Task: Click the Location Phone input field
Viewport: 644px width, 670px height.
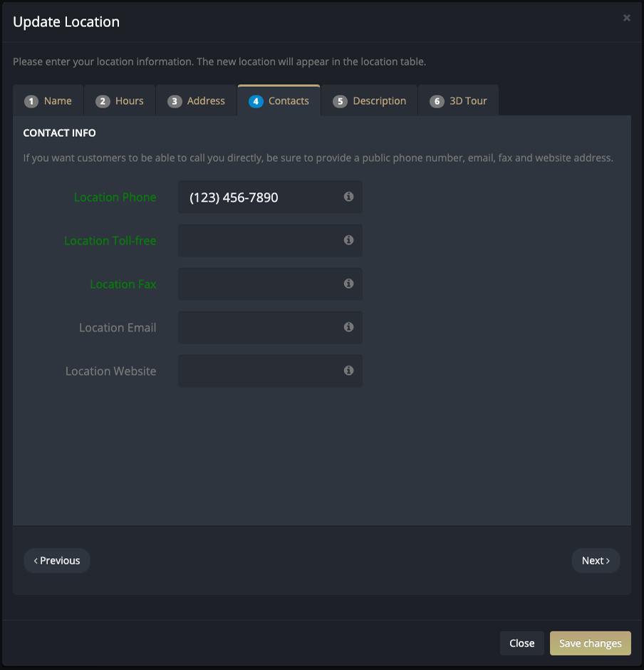Action: pyautogui.click(x=270, y=197)
